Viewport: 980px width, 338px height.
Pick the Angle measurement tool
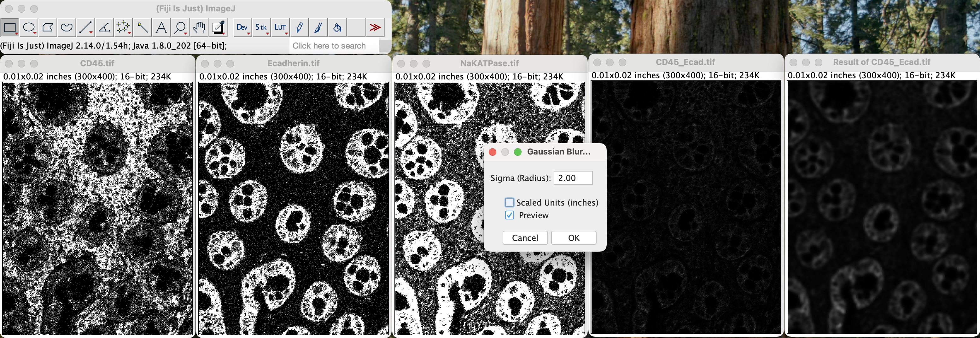pos(104,27)
